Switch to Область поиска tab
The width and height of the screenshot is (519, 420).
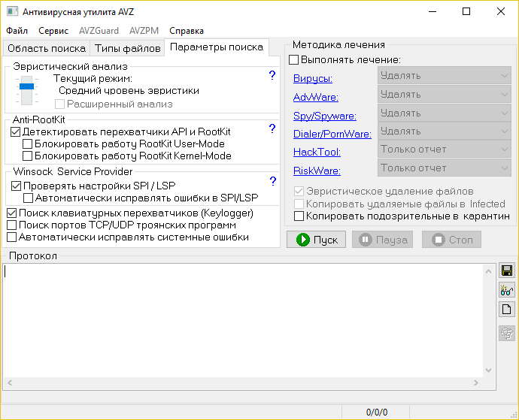[47, 48]
